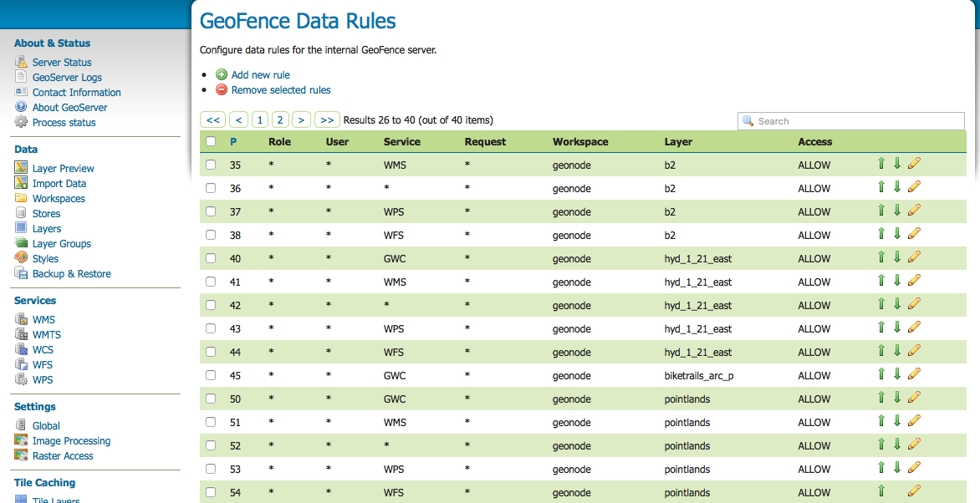The image size is (980, 503).
Task: Click the Layer Groups icon
Action: pos(21,243)
